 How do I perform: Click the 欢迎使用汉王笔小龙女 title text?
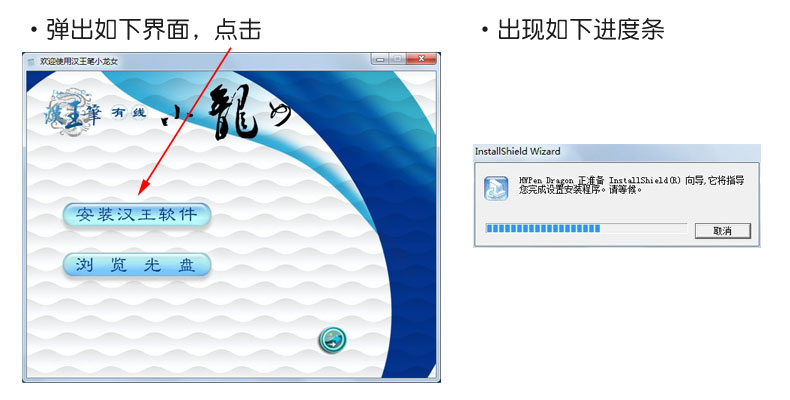point(79,61)
